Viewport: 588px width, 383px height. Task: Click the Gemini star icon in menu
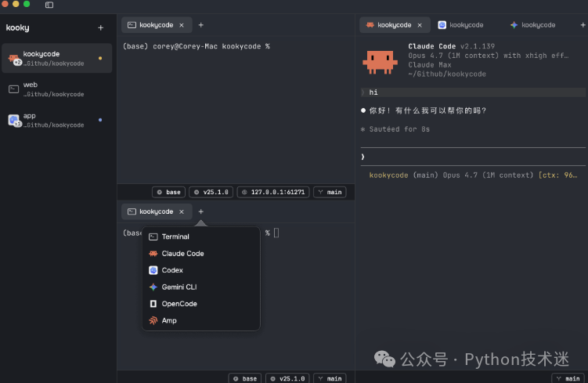click(153, 287)
